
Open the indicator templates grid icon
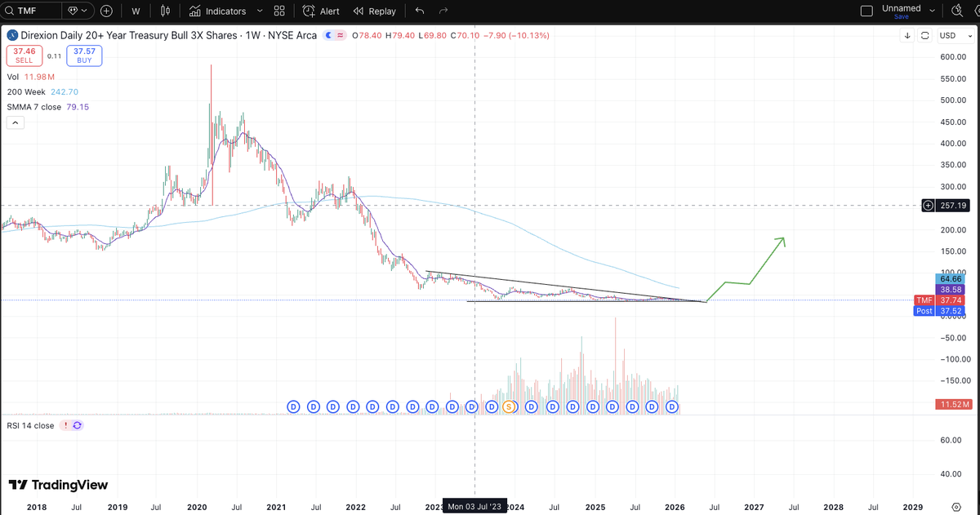pos(279,11)
